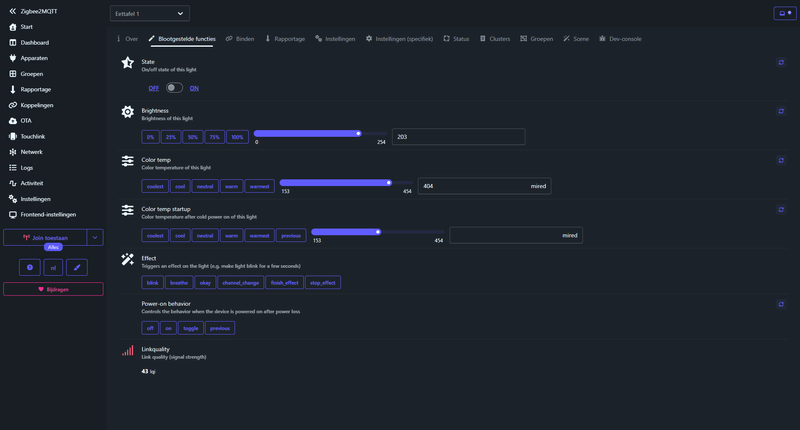Screen dimensions: 800x430
Task: Select coolest Color temp preset
Action: [155, 186]
